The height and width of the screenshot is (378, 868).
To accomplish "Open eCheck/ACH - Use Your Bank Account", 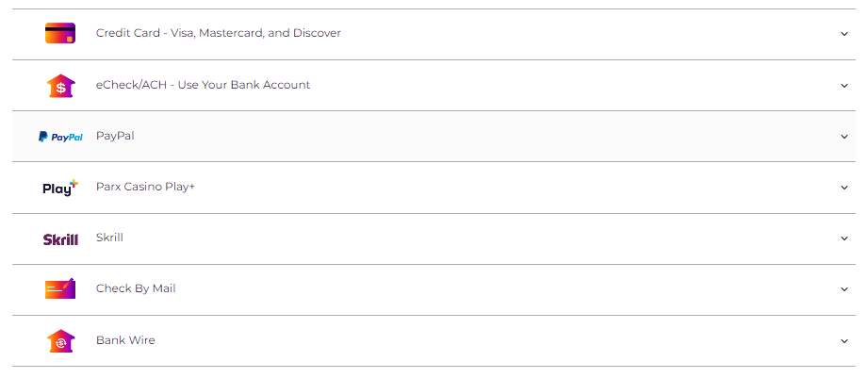I will (204, 85).
